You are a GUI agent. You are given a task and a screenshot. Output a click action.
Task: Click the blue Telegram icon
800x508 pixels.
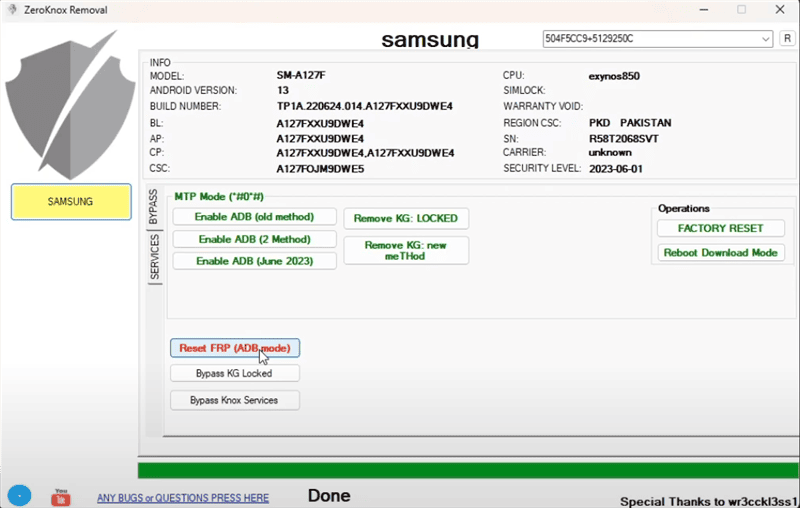pos(19,495)
